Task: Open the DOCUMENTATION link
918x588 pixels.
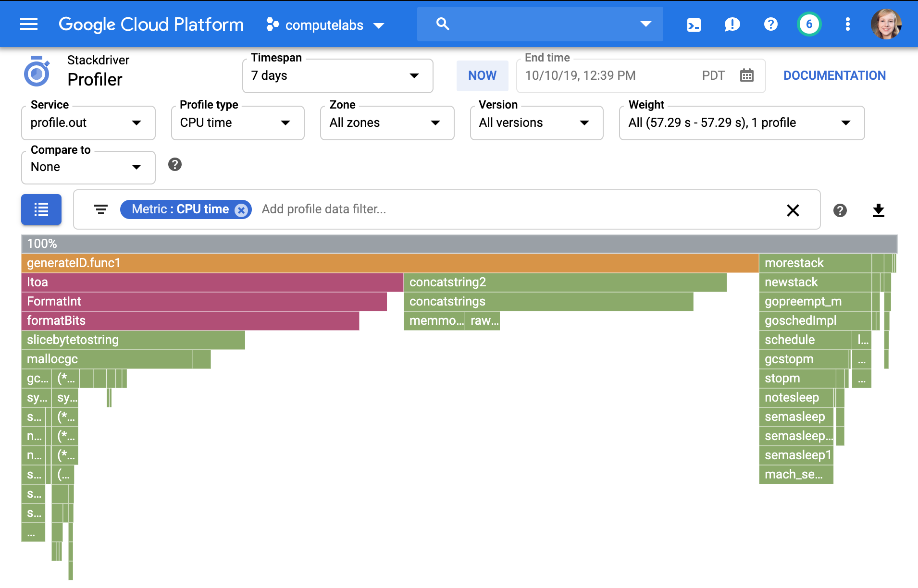Action: [834, 75]
